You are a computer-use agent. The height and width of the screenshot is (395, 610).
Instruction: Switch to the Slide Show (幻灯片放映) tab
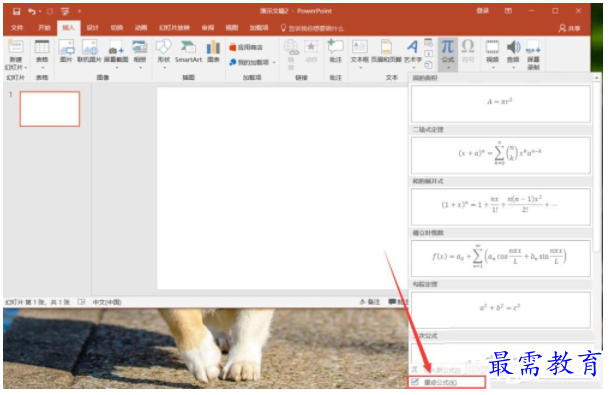tap(174, 28)
